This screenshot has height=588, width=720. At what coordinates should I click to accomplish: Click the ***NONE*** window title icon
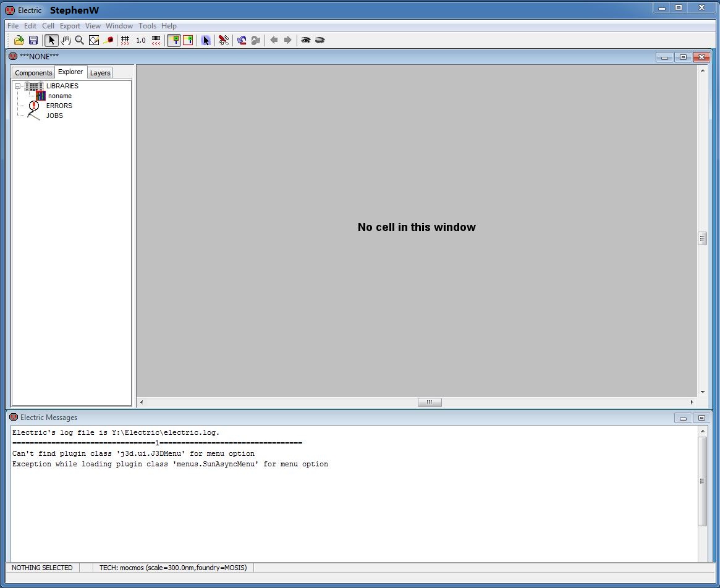14,56
